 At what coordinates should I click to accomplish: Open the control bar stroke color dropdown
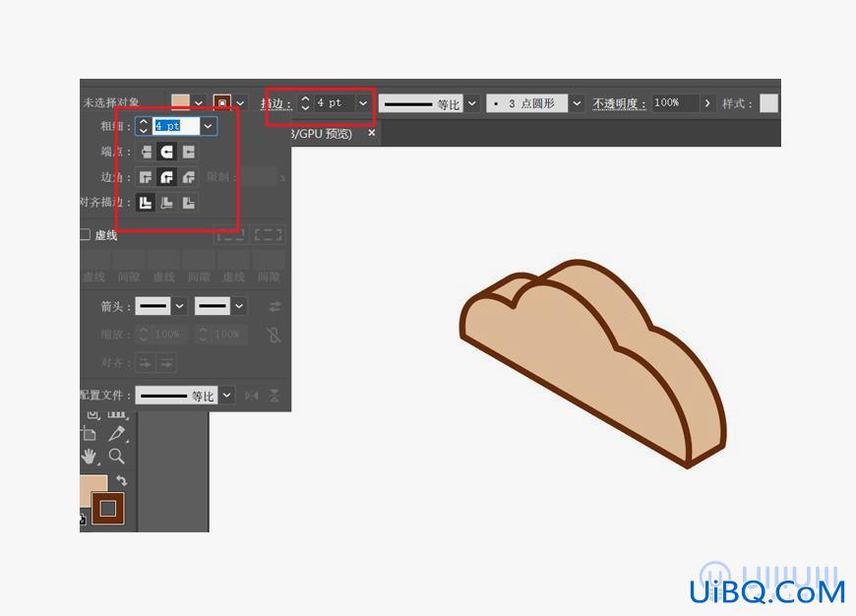pos(240,102)
